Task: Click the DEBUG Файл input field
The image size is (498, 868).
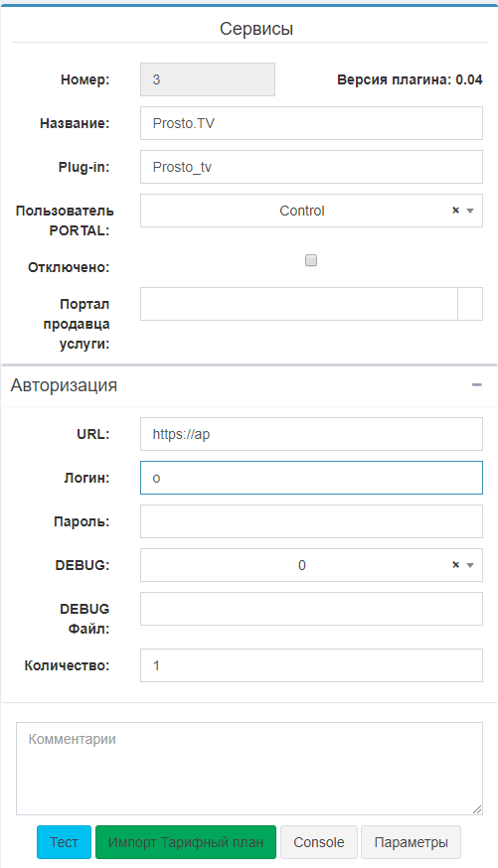Action: coord(311,609)
